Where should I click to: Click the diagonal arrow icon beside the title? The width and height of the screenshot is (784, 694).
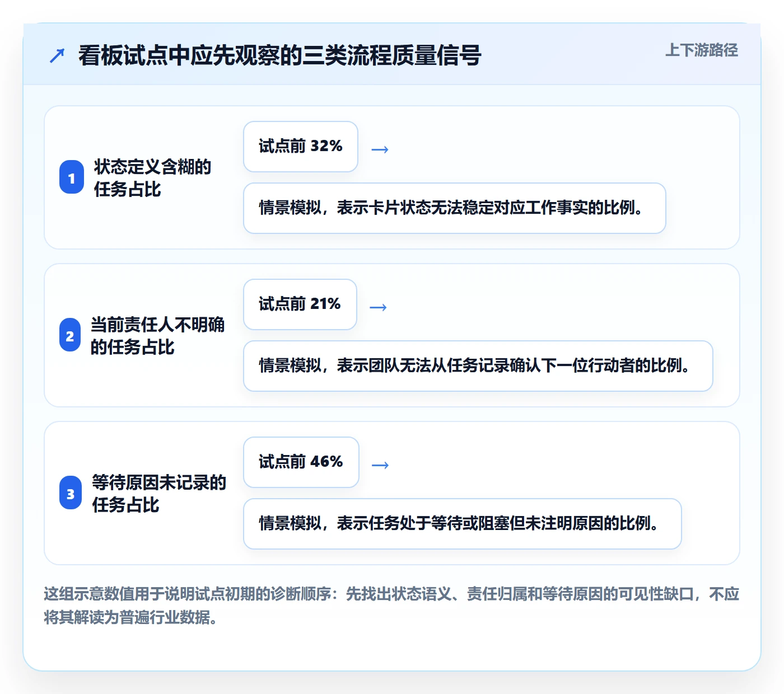(57, 55)
